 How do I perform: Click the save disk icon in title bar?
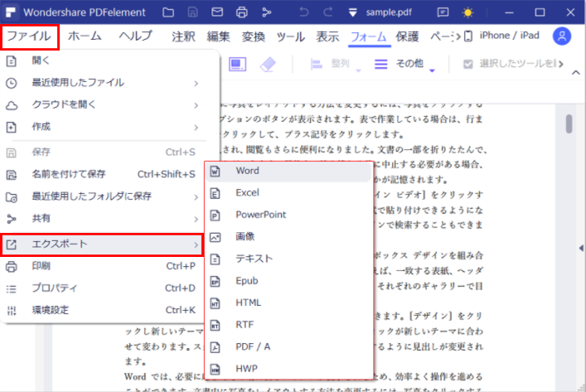(192, 12)
